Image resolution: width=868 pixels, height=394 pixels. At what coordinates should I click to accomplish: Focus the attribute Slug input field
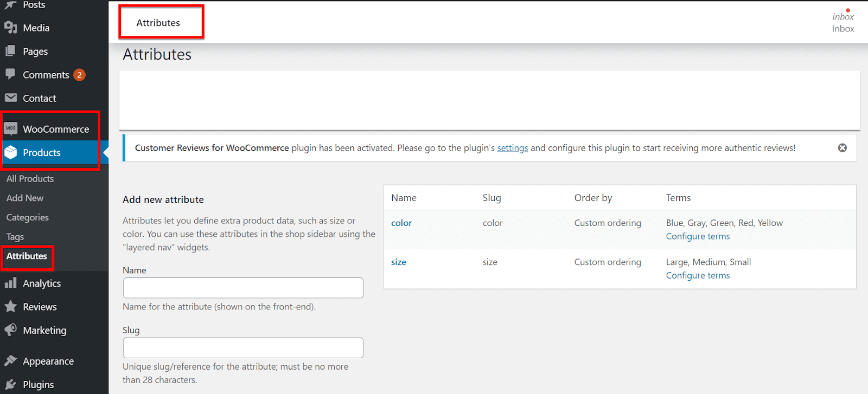coord(243,347)
